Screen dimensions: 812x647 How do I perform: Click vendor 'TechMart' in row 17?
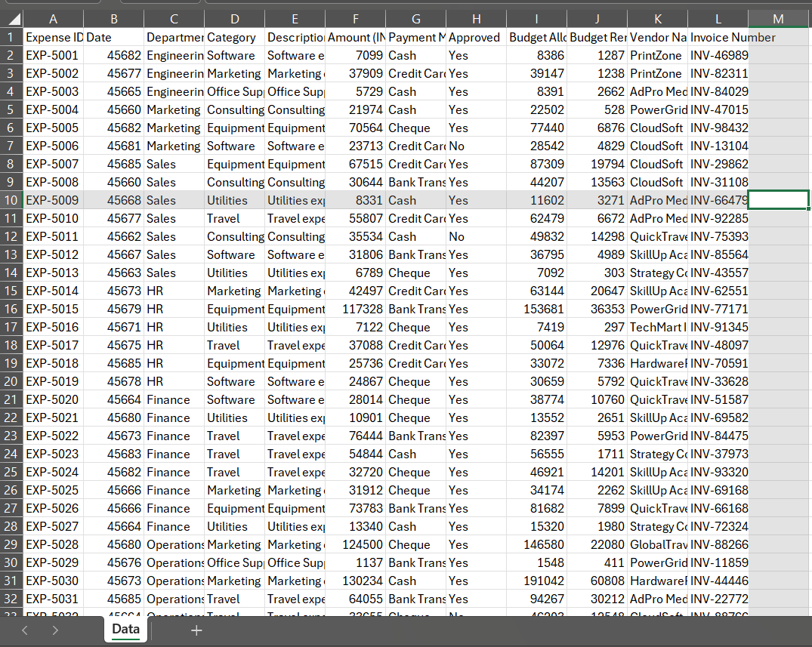click(658, 327)
